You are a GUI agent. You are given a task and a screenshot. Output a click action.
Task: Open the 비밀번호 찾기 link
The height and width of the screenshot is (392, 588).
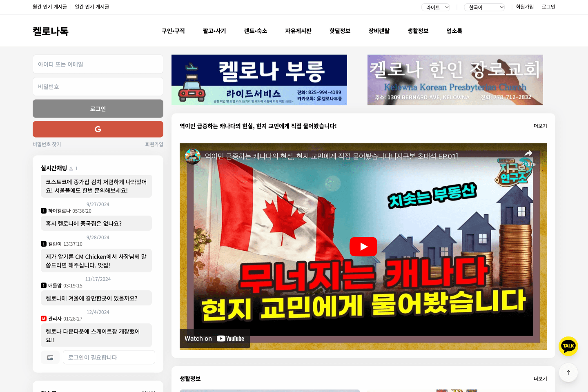(x=47, y=144)
